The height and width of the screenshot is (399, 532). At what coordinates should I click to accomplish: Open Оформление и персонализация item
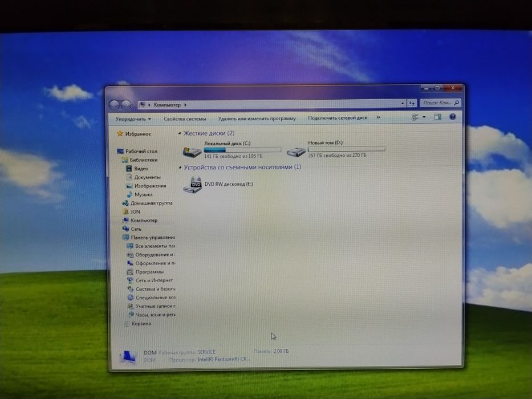(156, 263)
